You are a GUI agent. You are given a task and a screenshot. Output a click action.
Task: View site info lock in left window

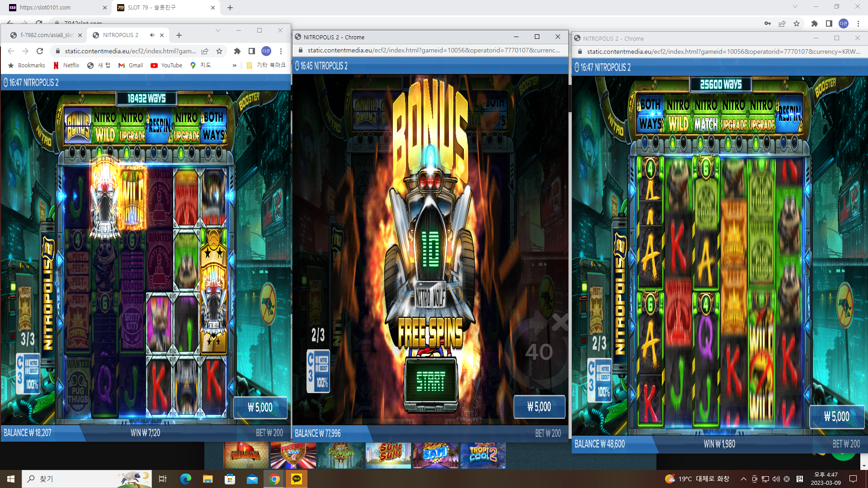[57, 51]
